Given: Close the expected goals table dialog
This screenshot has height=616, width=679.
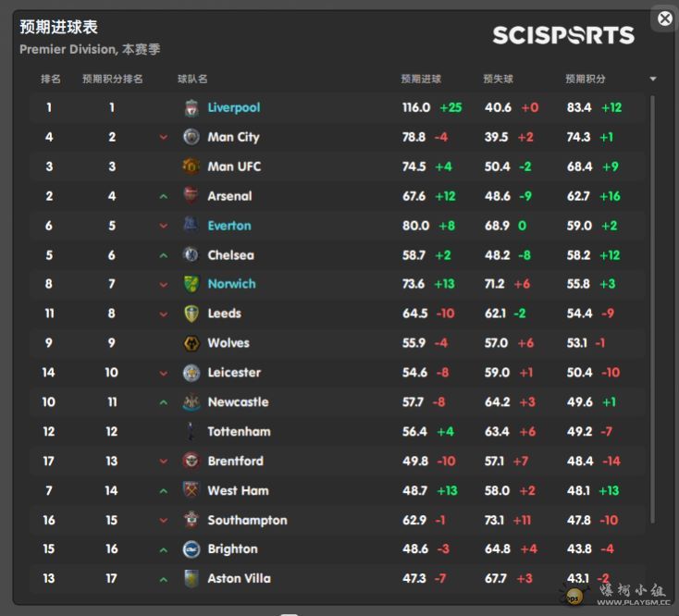Looking at the screenshot, I should 665,18.
